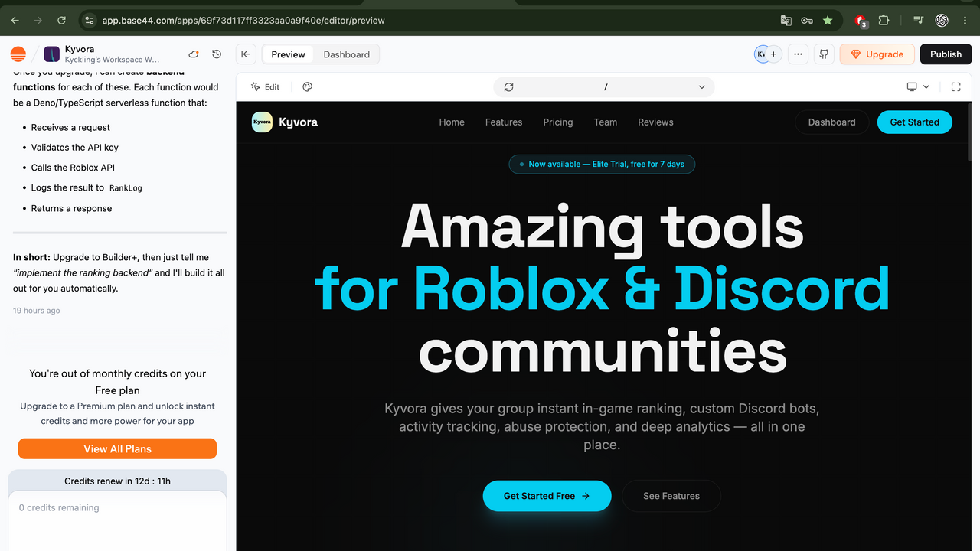Open the browser three-dot menu
This screenshot has height=551, width=980.
click(x=964, y=21)
